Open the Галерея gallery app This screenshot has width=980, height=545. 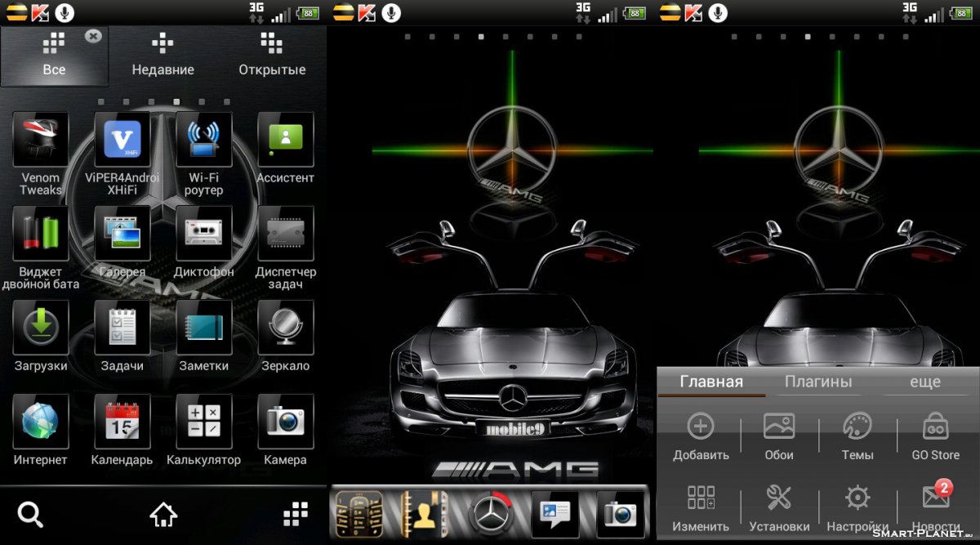tap(122, 232)
